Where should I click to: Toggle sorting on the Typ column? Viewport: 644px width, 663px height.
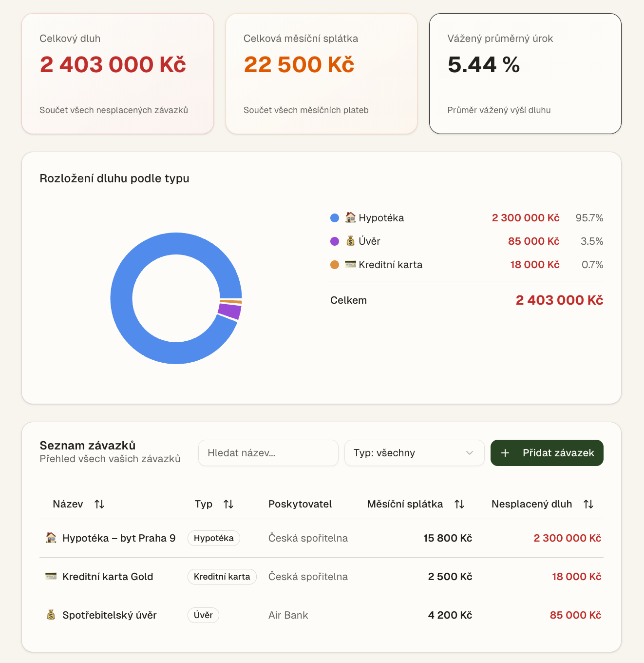pos(229,504)
